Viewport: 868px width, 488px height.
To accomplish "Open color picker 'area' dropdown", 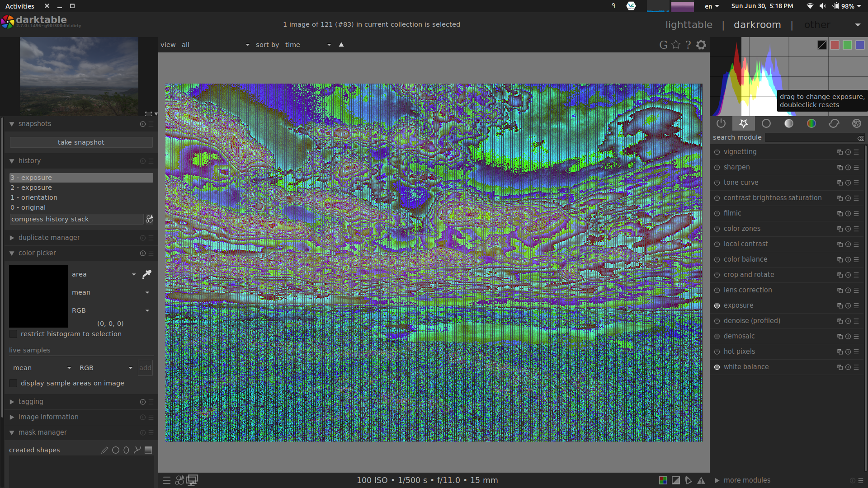I will [x=104, y=274].
